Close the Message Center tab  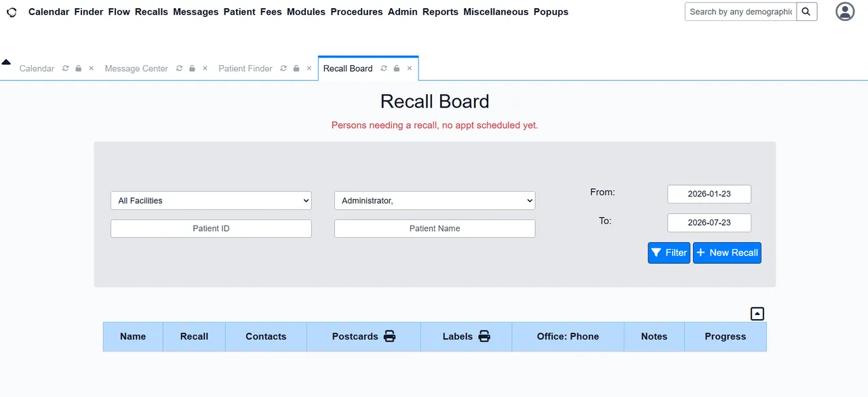pos(205,68)
